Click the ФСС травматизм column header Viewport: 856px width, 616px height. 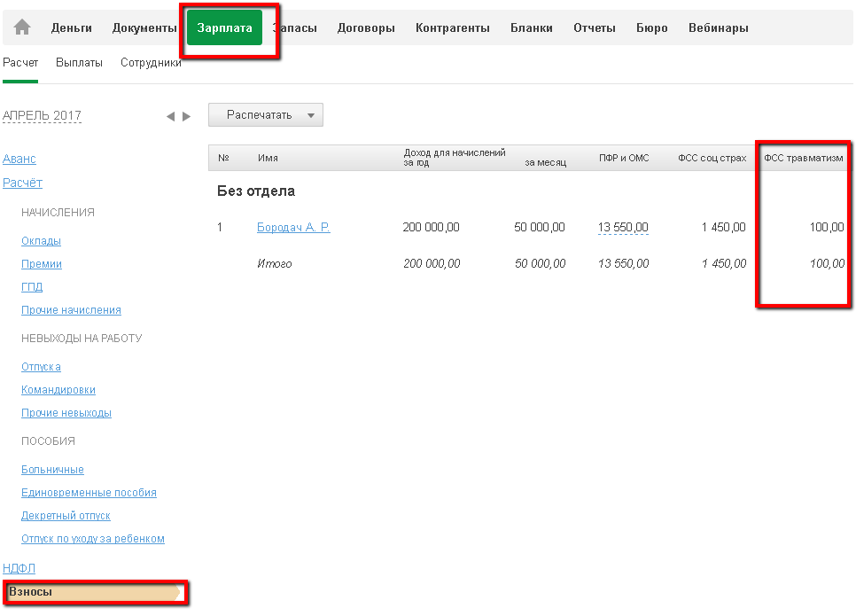click(x=803, y=158)
